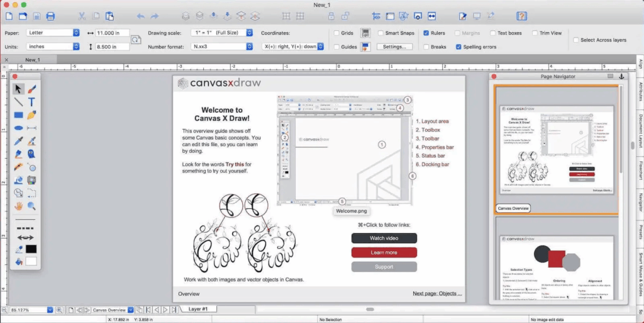The width and height of the screenshot is (644, 323).
Task: Switch to the Layer #1 tab
Action: coord(203,309)
